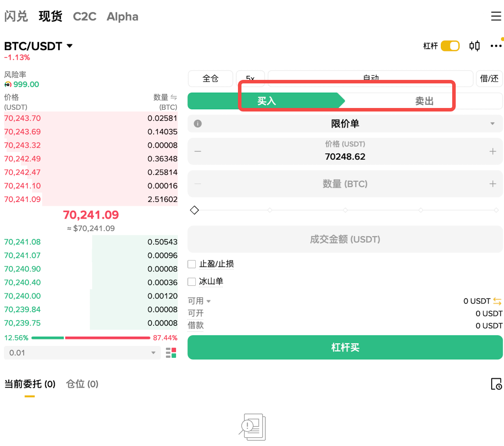Open the candlestick chart view icon
The height and width of the screenshot is (446, 504).
[475, 46]
